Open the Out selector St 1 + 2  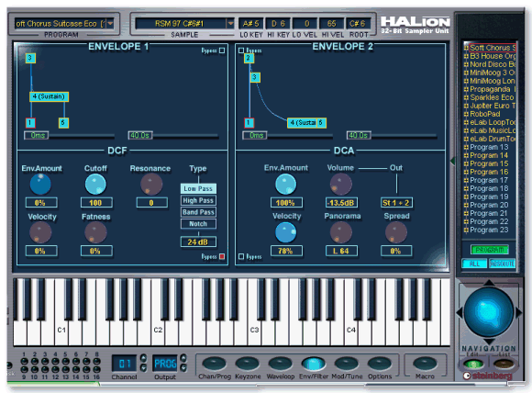pyautogui.click(x=396, y=203)
